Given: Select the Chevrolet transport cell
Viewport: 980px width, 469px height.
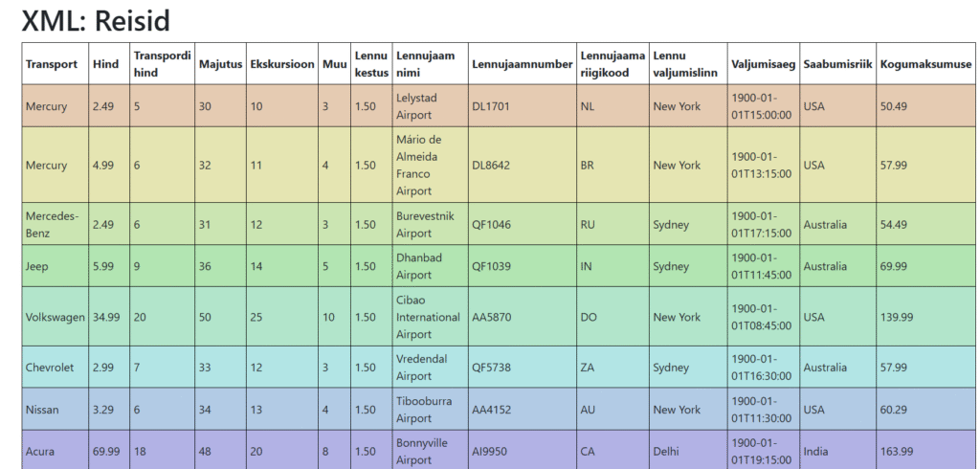Looking at the screenshot, I should click(50, 368).
